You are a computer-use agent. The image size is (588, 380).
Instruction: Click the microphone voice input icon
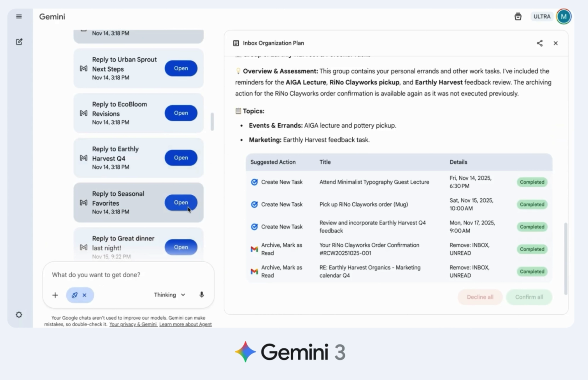coord(202,295)
